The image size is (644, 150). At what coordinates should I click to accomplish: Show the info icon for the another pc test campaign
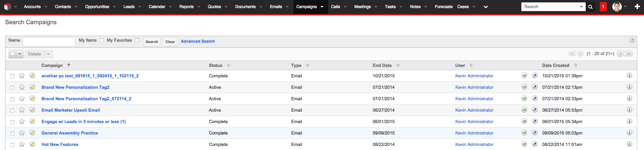pyautogui.click(x=629, y=75)
